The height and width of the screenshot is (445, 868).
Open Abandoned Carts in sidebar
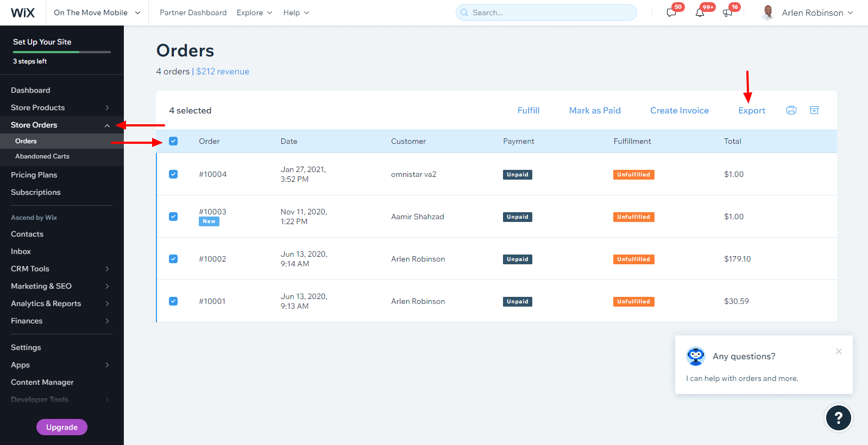tap(42, 156)
